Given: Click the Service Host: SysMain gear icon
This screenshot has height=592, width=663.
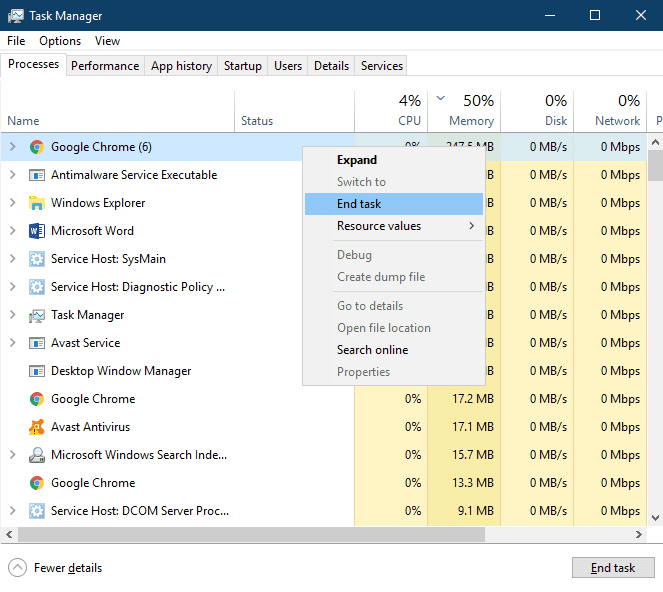Looking at the screenshot, I should [x=37, y=259].
